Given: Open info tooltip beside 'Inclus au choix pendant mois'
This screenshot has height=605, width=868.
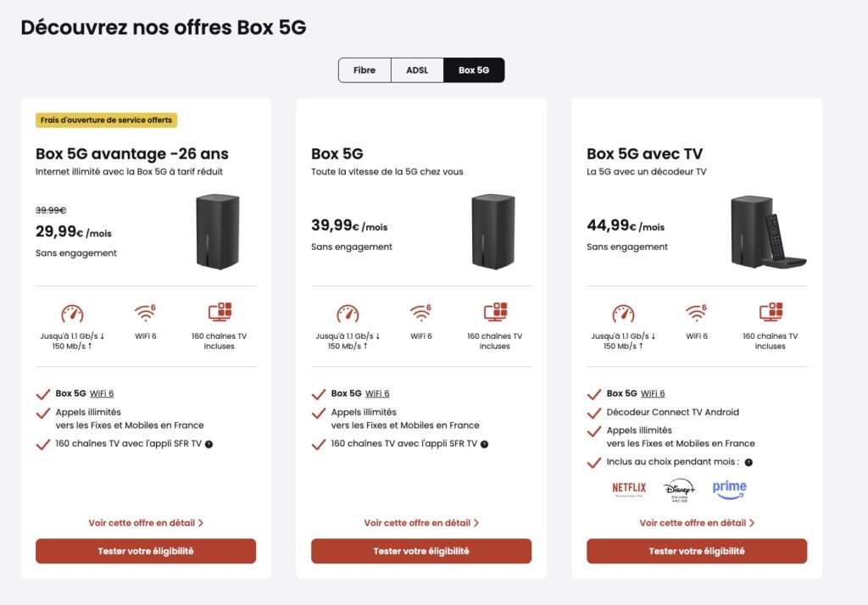Looking at the screenshot, I should coord(748,463).
